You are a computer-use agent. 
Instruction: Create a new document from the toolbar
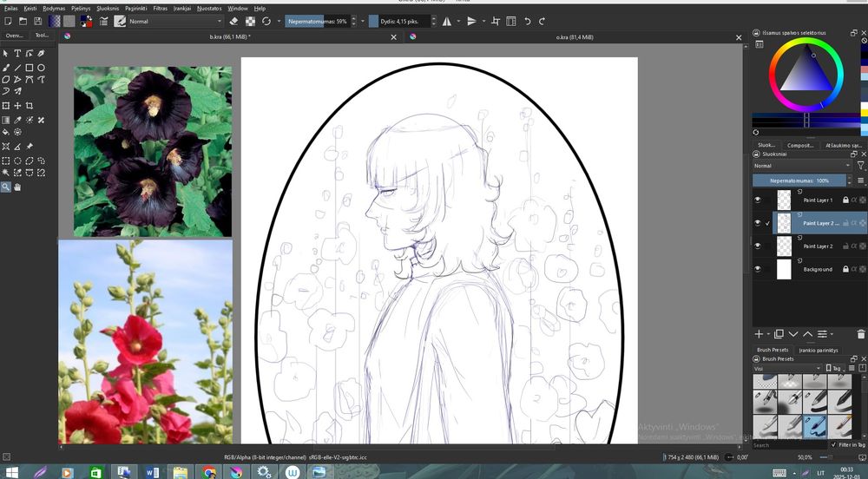[8, 21]
